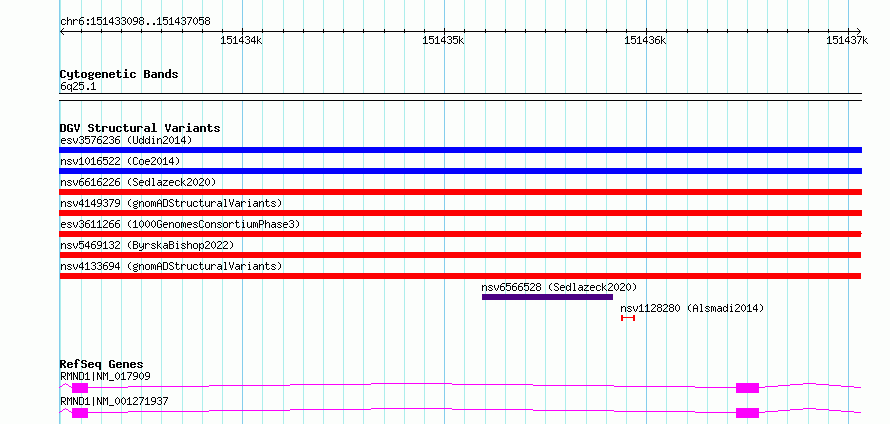Click the esv3576236 (Uddin2014) blue variant bar
The height and width of the screenshot is (424, 890).
tap(460, 150)
